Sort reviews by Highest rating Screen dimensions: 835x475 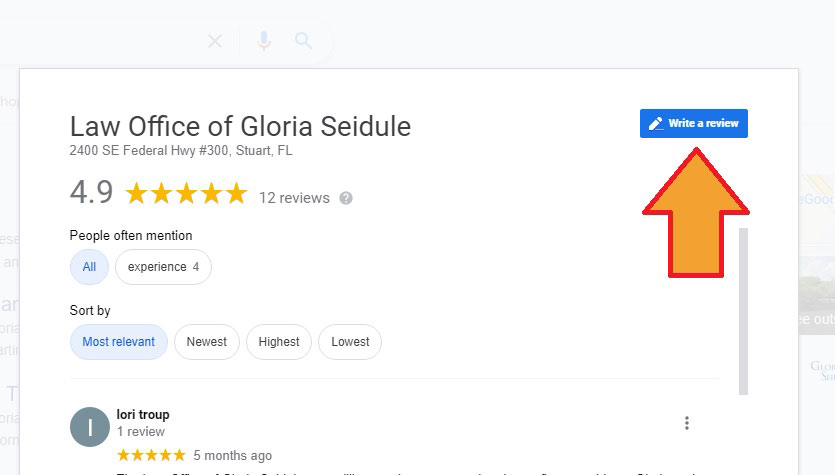click(x=279, y=342)
